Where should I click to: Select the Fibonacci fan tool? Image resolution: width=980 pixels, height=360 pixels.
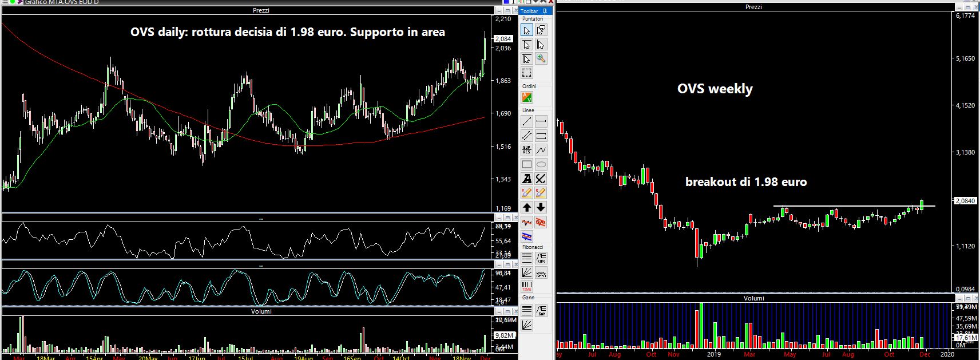tap(527, 272)
